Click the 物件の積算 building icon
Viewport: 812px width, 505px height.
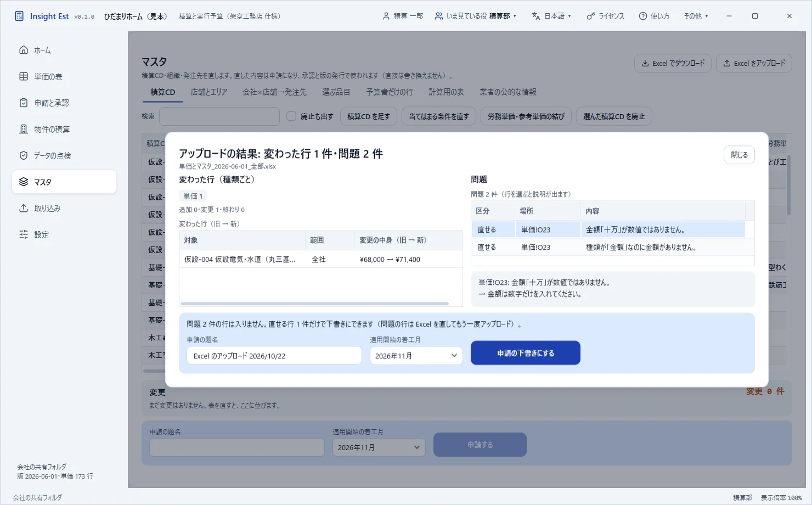pos(24,129)
